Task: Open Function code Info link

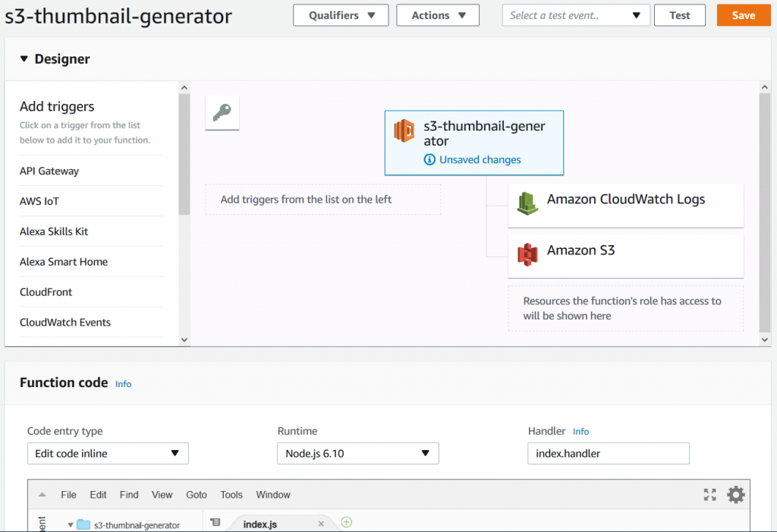Action: pos(124,384)
